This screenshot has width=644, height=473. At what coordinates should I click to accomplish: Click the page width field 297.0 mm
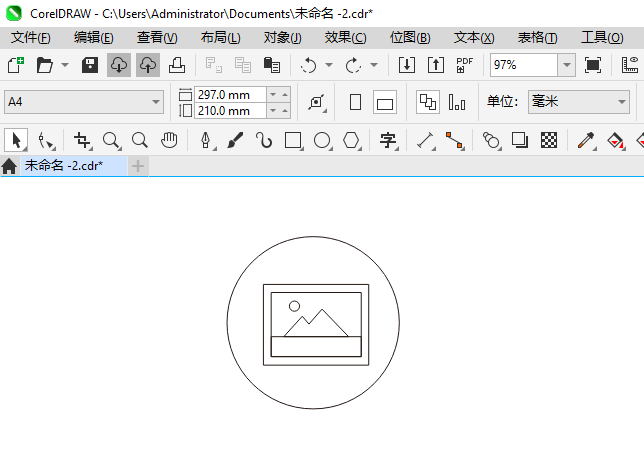(x=230, y=95)
